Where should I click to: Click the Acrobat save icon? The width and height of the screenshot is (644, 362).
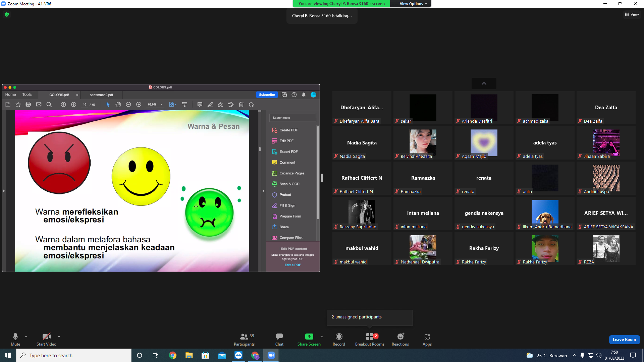(x=8, y=105)
